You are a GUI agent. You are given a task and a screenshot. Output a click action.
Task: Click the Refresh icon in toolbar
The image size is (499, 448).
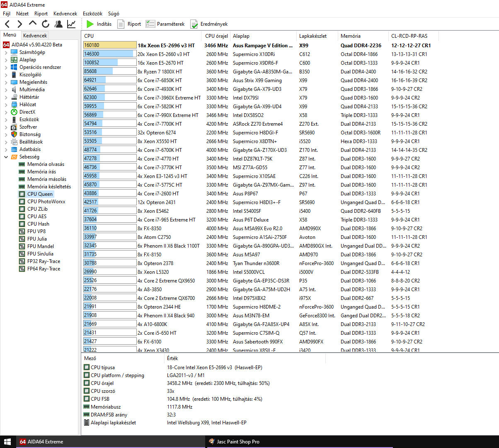pyautogui.click(x=46, y=24)
